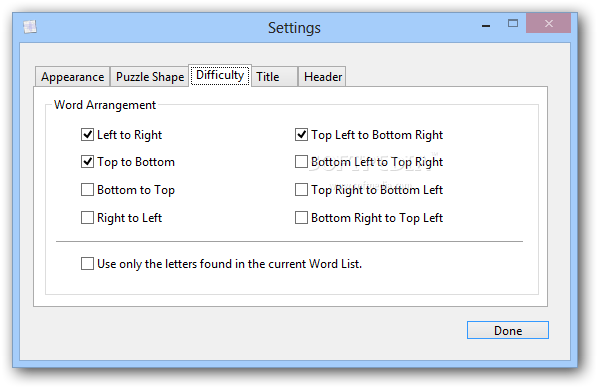This screenshot has width=598, height=388.
Task: Go to the Title tab
Action: 275,77
